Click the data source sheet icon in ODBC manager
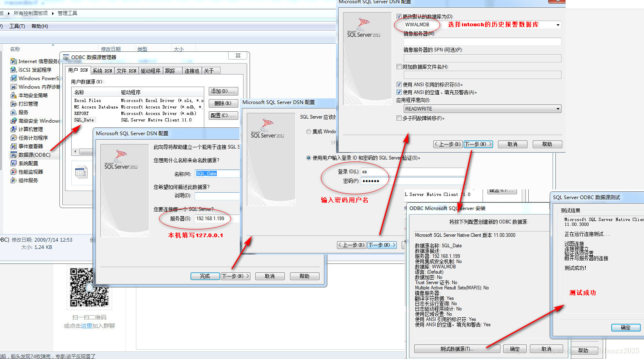 81,172
